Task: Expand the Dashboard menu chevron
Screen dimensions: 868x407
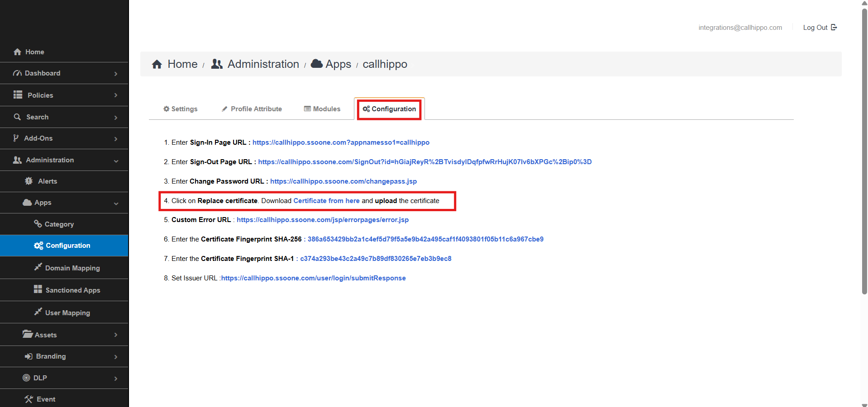Action: pos(116,74)
